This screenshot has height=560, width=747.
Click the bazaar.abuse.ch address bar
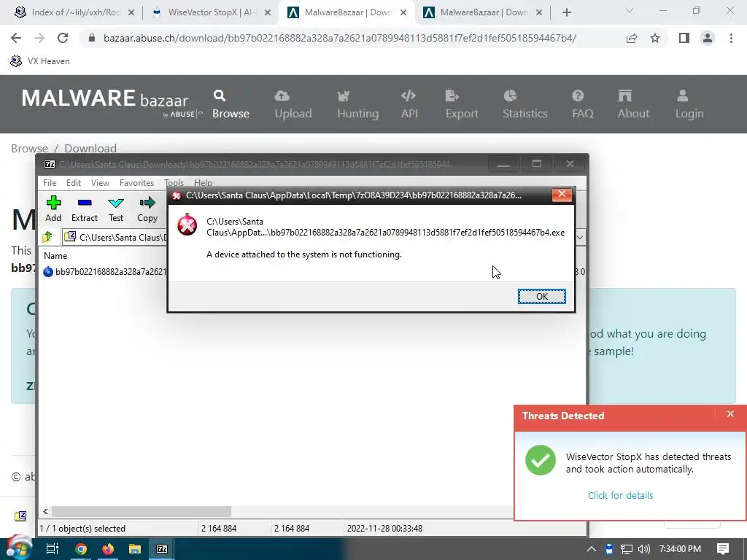point(339,38)
